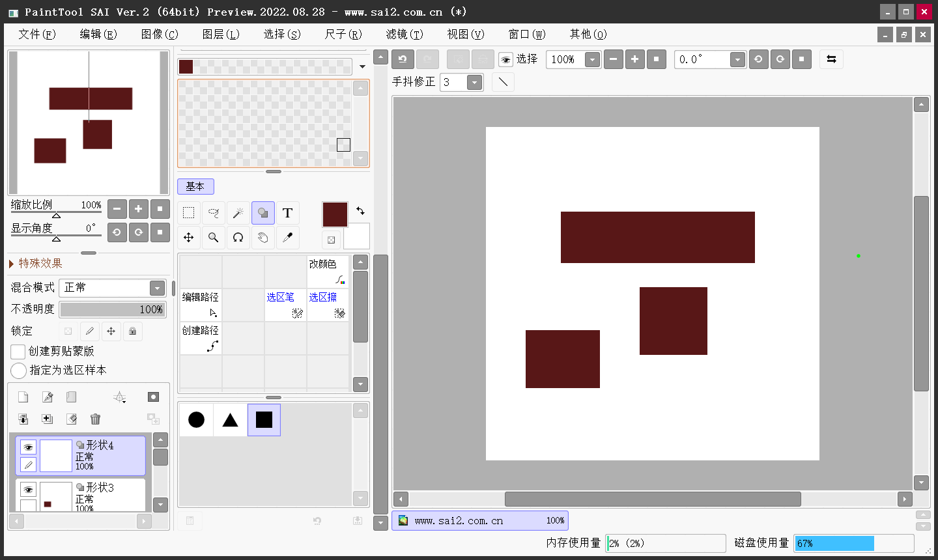Click the 形状3 layer thumbnail
Screen dimensions: 938x560
[x=56, y=496]
